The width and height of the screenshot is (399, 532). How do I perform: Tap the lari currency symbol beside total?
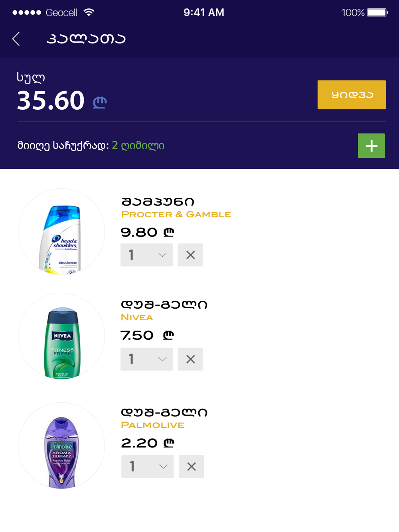(x=100, y=102)
